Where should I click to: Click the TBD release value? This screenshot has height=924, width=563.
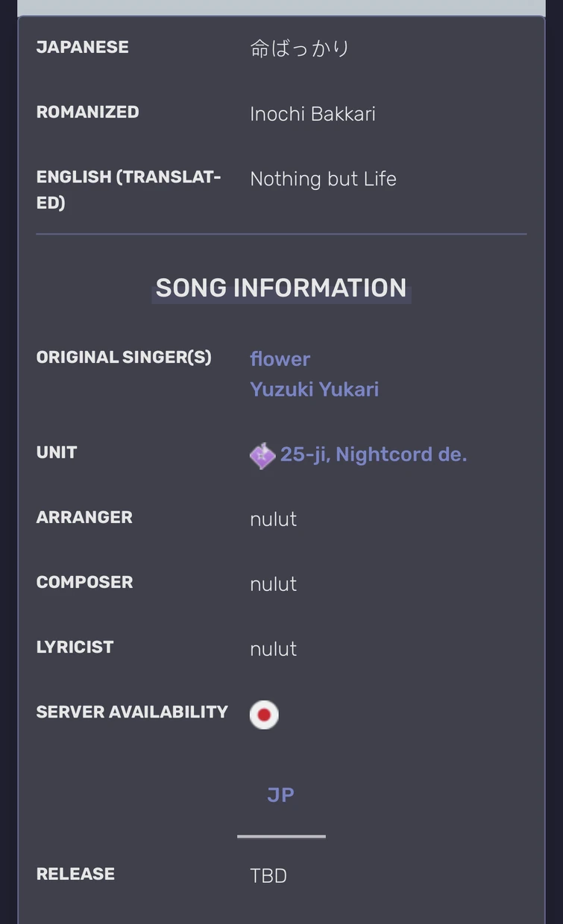pyautogui.click(x=268, y=876)
